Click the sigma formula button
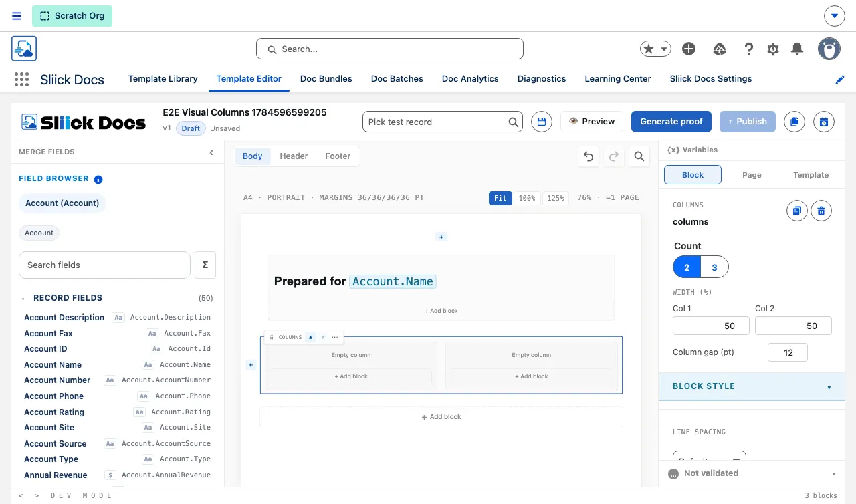 click(x=205, y=265)
